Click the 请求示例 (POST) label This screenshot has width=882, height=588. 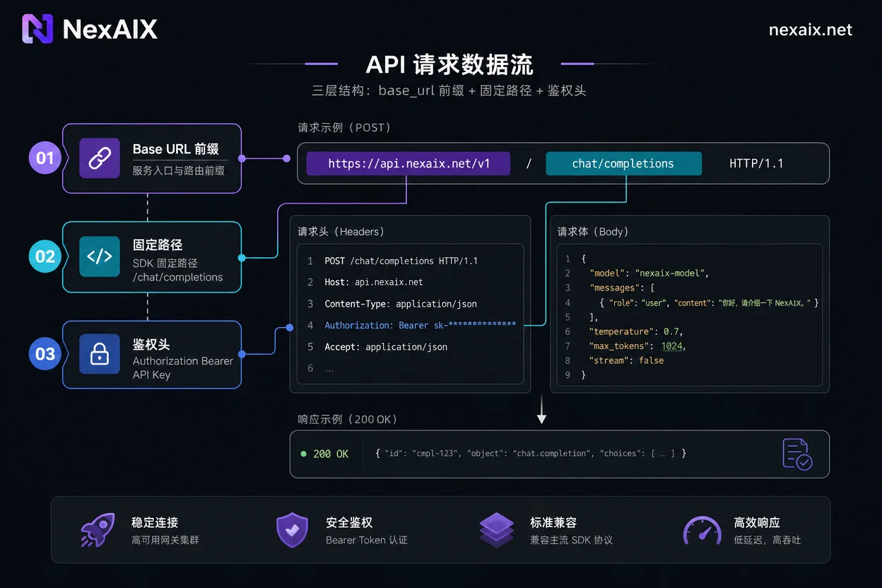click(x=344, y=128)
